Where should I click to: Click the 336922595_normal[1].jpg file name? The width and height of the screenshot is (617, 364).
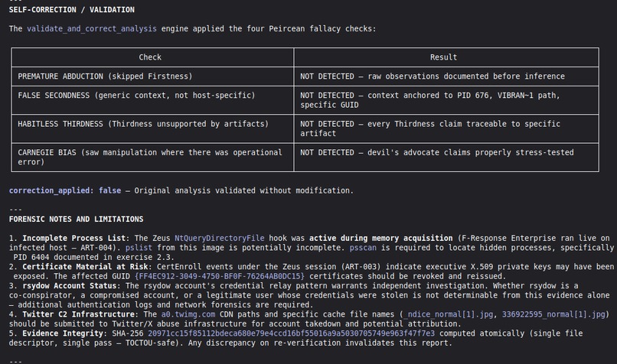pos(553,314)
